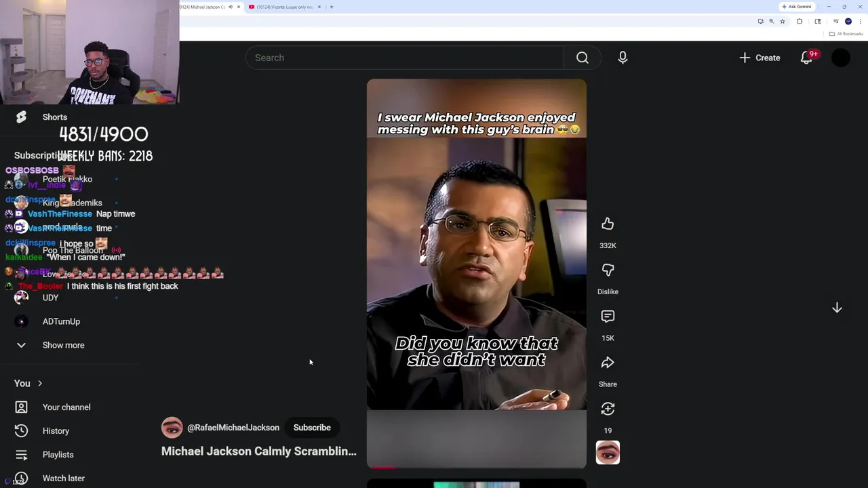868x488 pixels.
Task: Open History in the sidebar
Action: (56, 431)
